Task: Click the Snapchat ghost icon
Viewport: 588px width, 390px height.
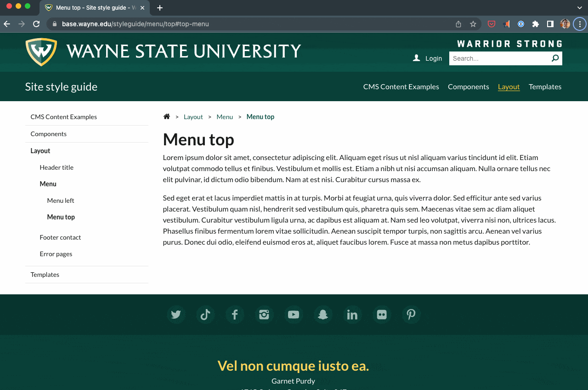Action: [x=323, y=315]
